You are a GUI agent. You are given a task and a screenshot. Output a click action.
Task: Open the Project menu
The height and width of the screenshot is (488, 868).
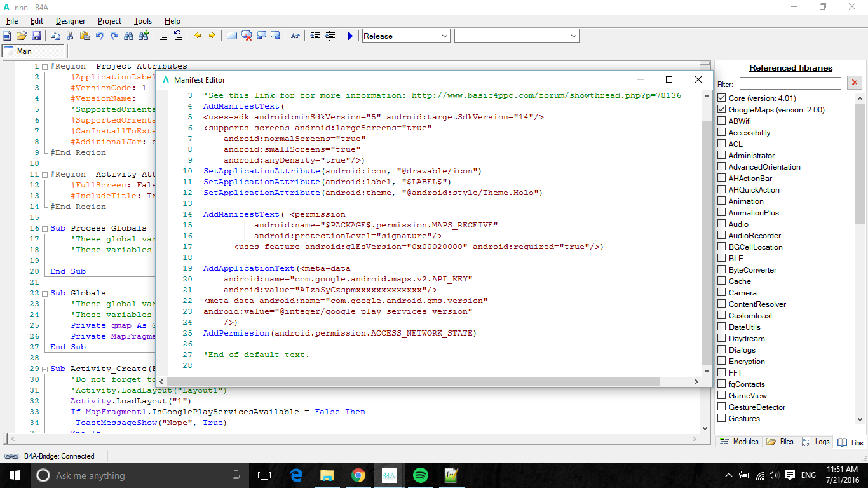click(x=110, y=21)
